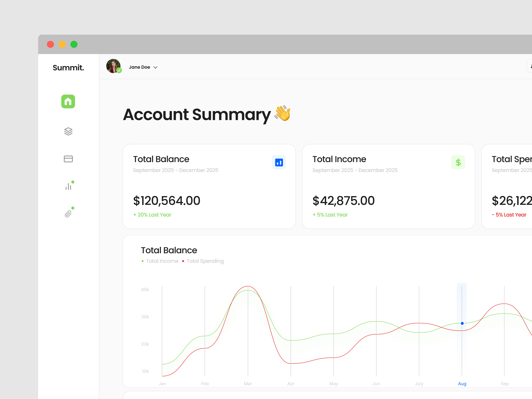Open the credit card sidebar icon
532x399 pixels.
[x=68, y=159]
